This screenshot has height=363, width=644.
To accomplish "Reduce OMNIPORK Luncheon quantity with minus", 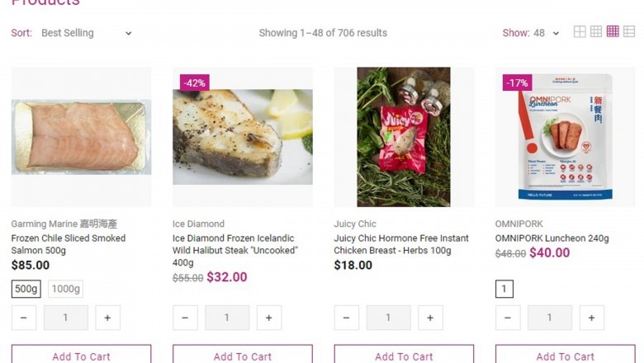I will click(508, 318).
